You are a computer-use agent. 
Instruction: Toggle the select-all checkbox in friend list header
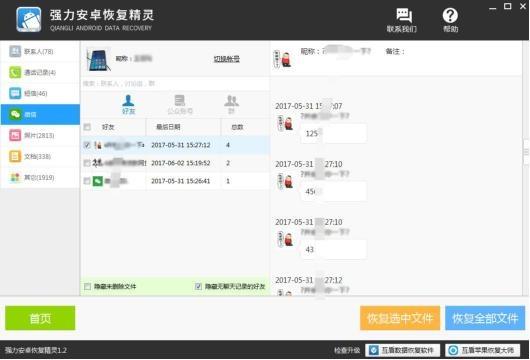tap(87, 127)
